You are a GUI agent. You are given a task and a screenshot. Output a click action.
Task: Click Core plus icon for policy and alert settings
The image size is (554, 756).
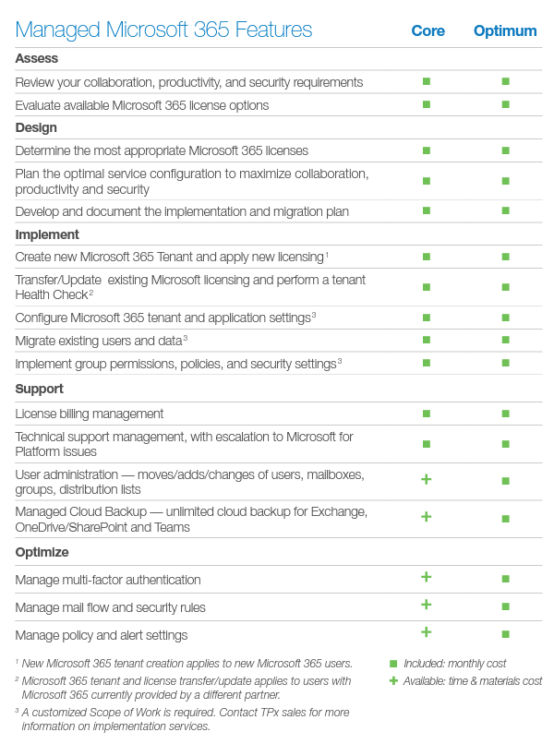point(427,633)
